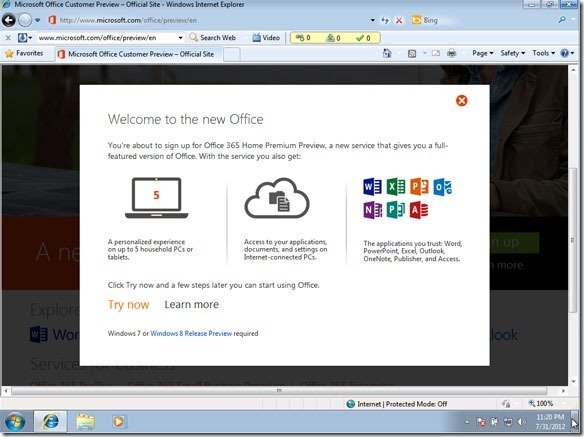Screen dimensions: 584x437
Task: Open the Help question mark menu
Action: 567,53
